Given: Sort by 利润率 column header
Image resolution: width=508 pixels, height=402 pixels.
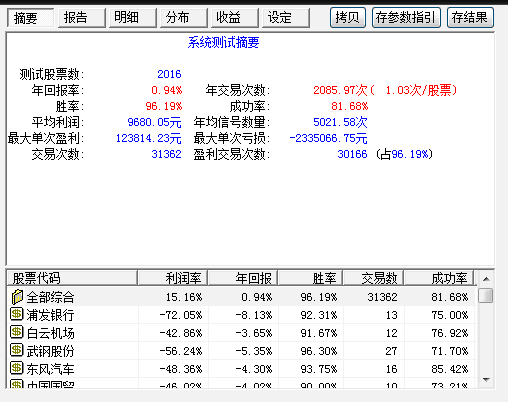Looking at the screenshot, I should click(x=173, y=278).
